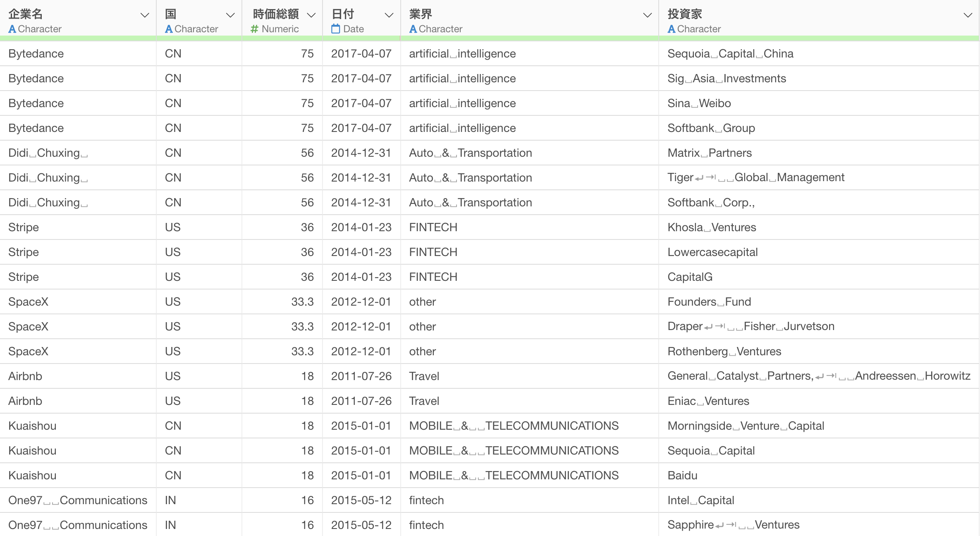Viewport: 980px width, 536px height.
Task: Click the Sig Asia Investments cell
Action: coord(819,79)
